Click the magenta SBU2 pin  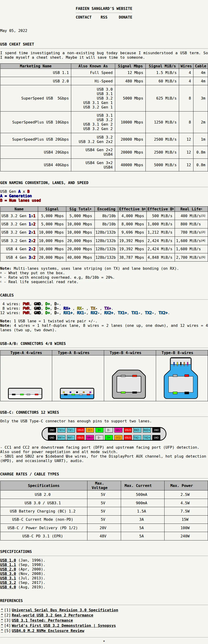pos(90,437)
